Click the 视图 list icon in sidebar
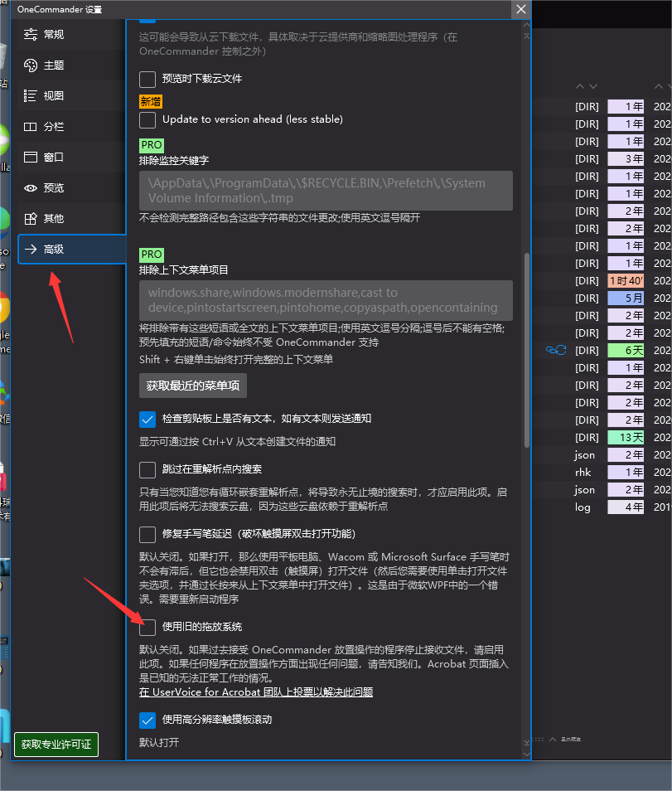The image size is (672, 791). (x=31, y=95)
